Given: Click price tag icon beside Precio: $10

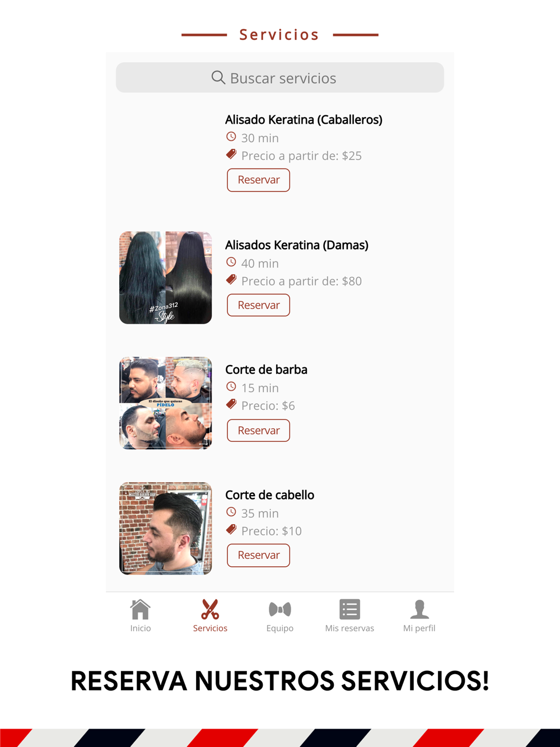Looking at the screenshot, I should pos(231,529).
